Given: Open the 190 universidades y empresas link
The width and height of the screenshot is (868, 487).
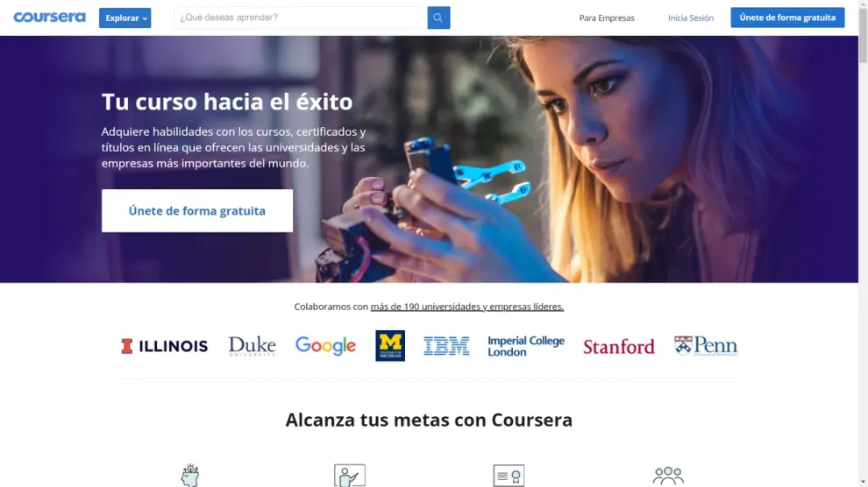Looking at the screenshot, I should [467, 307].
